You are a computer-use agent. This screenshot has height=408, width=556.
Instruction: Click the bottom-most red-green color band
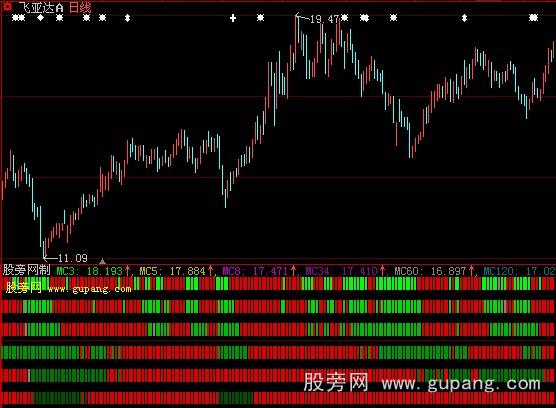coord(278,398)
